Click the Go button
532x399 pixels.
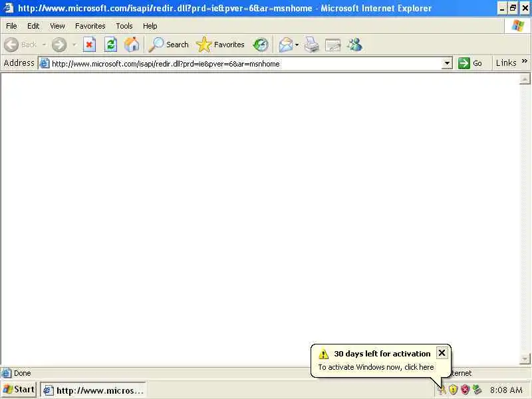coord(470,63)
